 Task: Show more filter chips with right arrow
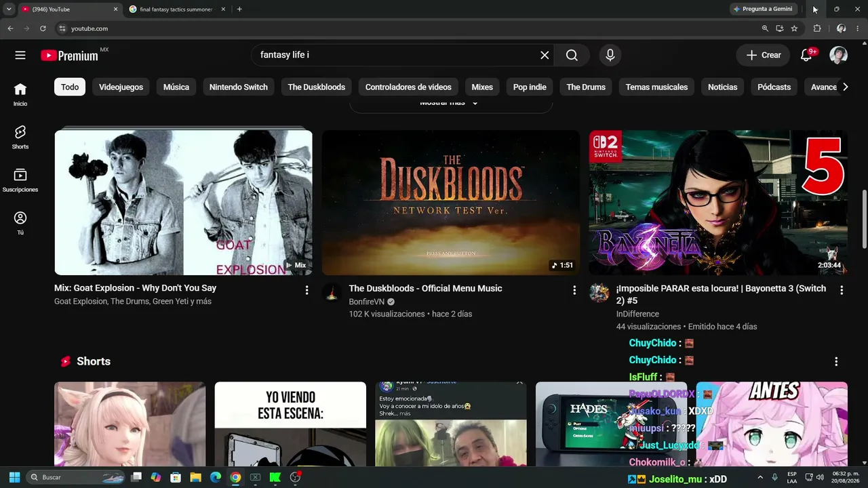[845, 87]
